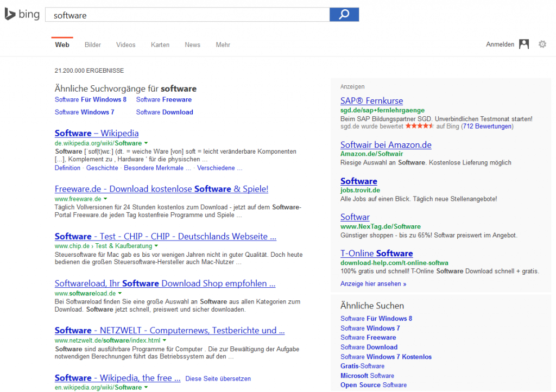Click the 'download-help.com/t-online-softwa' ad URL

(x=394, y=263)
